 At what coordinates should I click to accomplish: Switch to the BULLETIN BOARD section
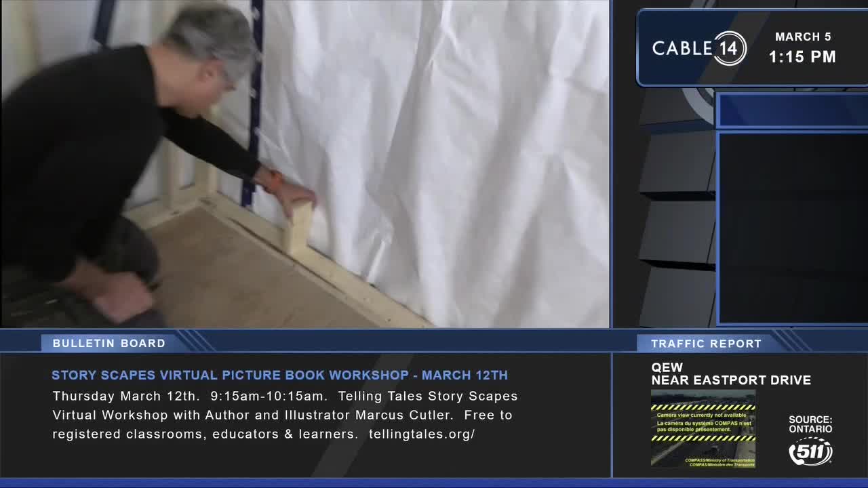[x=108, y=343]
